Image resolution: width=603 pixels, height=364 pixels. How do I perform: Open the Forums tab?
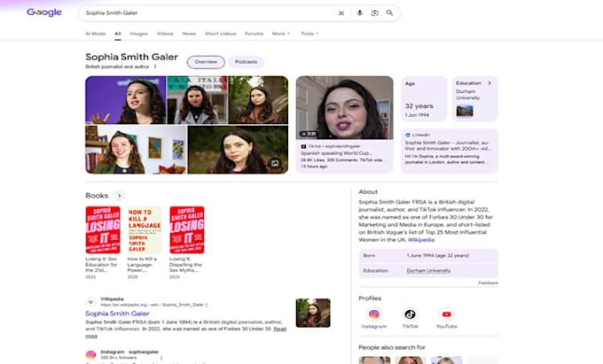click(255, 34)
